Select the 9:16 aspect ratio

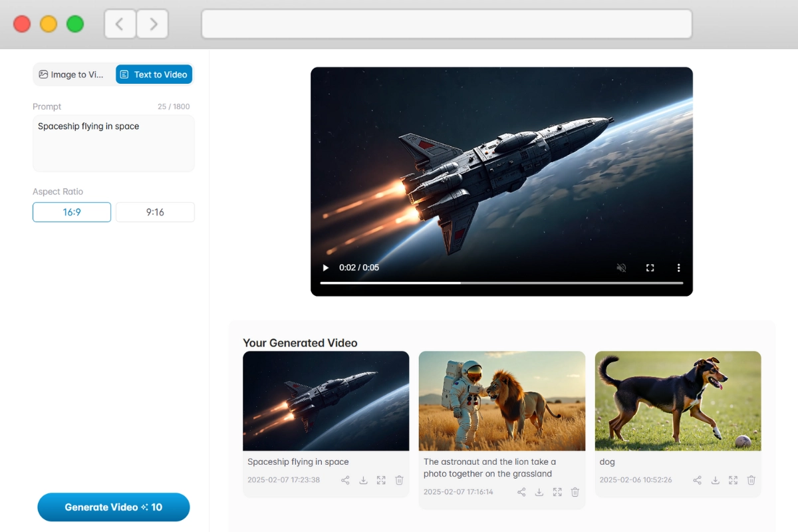click(155, 211)
